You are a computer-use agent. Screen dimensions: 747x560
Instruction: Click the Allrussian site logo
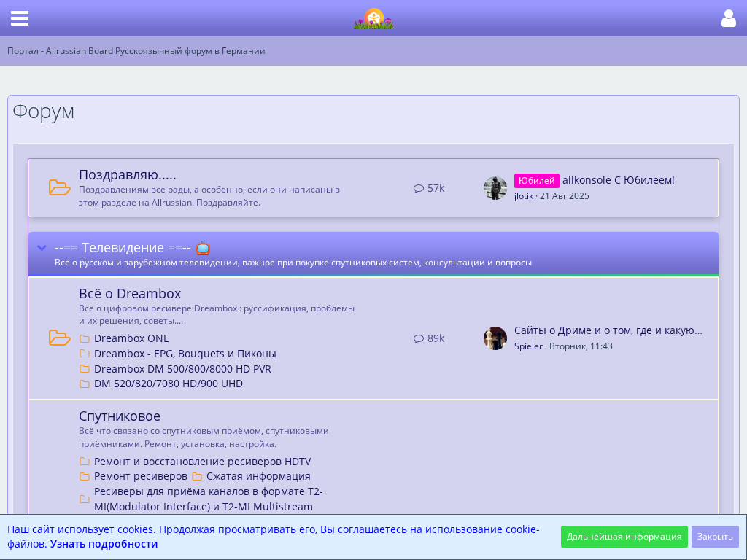point(373,19)
